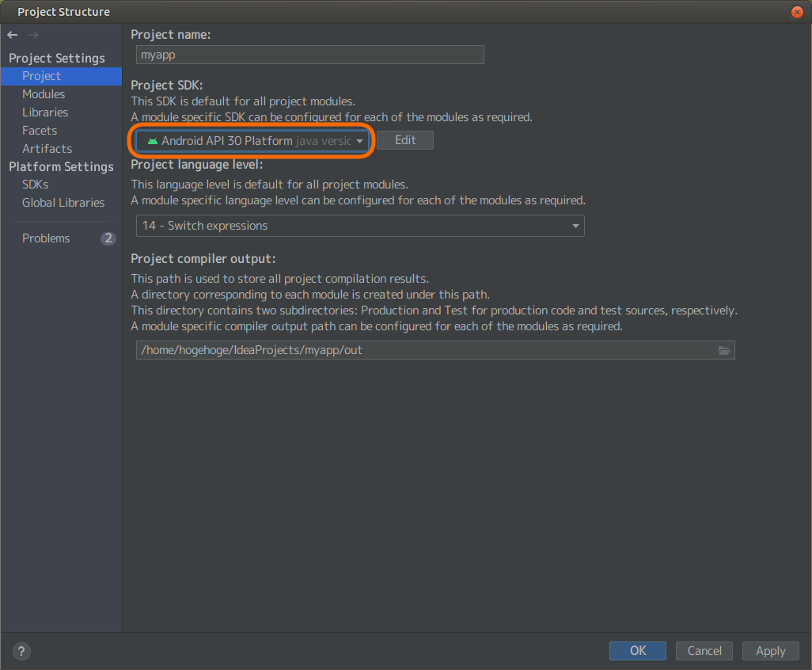Click the back navigation arrow
The image size is (812, 670).
13,35
